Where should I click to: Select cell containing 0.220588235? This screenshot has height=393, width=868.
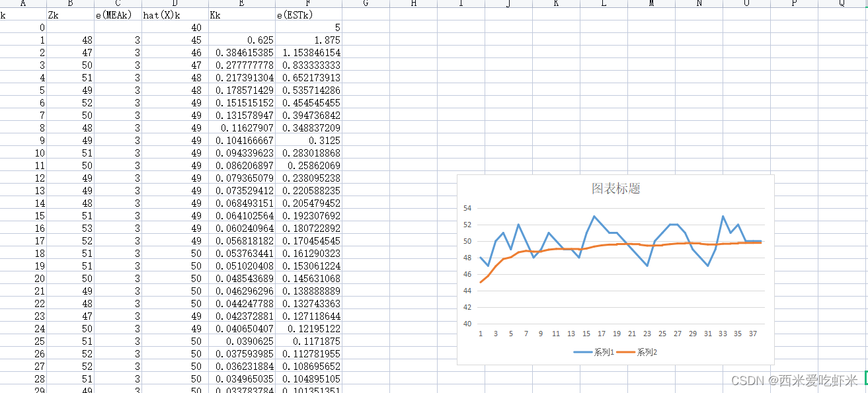tap(309, 190)
